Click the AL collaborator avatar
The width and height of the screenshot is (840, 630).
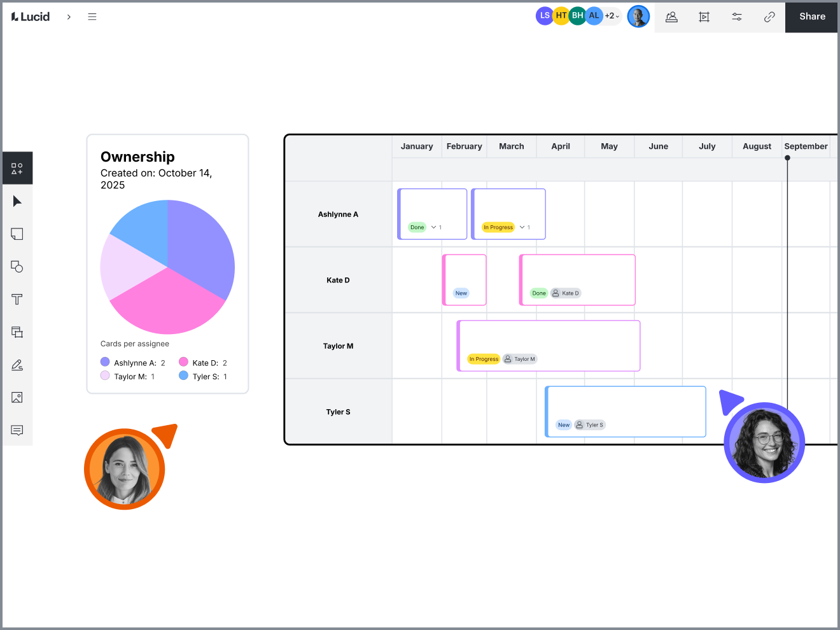tap(594, 16)
